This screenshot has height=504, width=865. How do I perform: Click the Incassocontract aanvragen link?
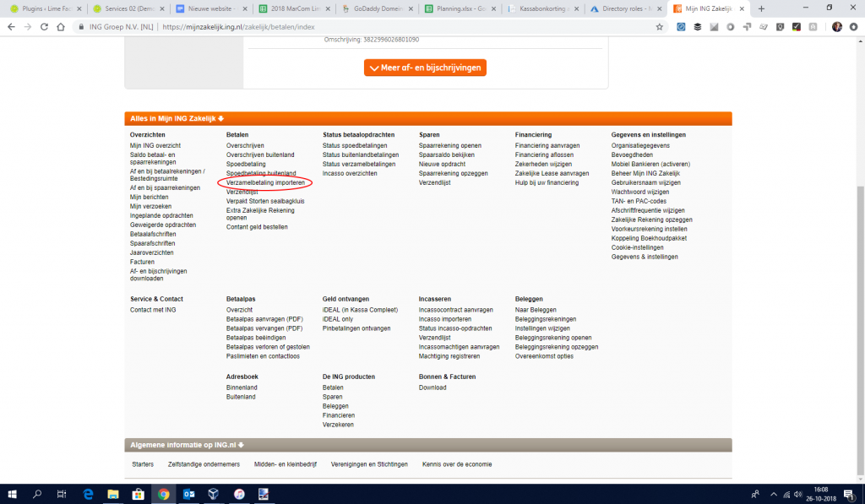[455, 310]
